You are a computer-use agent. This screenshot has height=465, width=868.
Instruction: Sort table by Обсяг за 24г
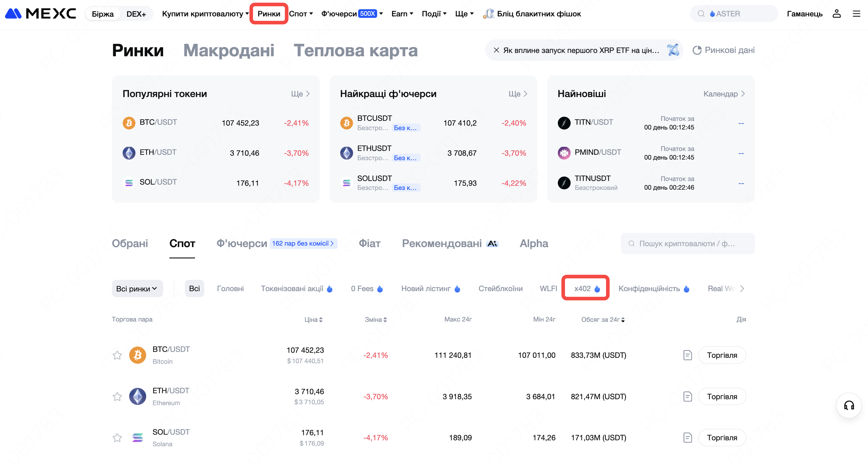(603, 319)
